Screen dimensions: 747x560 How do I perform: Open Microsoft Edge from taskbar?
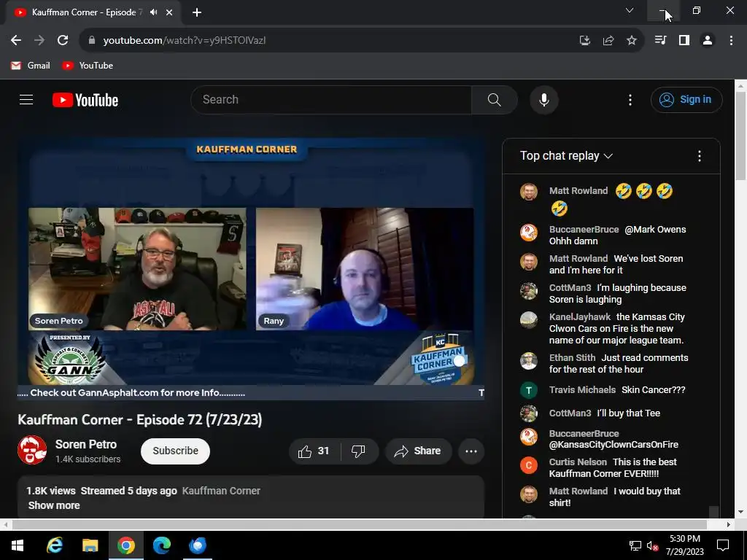pos(161,545)
